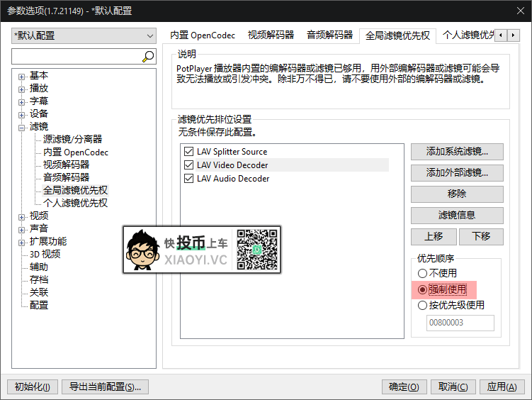532x400 pixels.
Task: Expand the 设备 tree node
Action: coord(21,115)
